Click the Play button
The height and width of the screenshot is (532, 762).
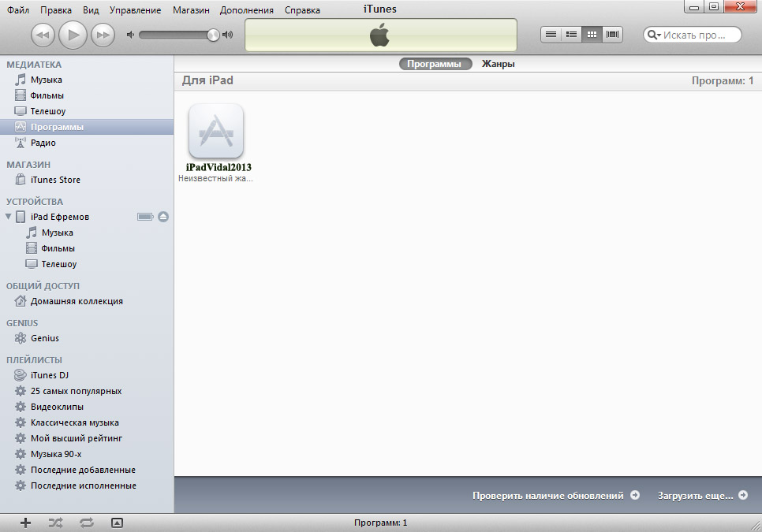click(x=73, y=35)
